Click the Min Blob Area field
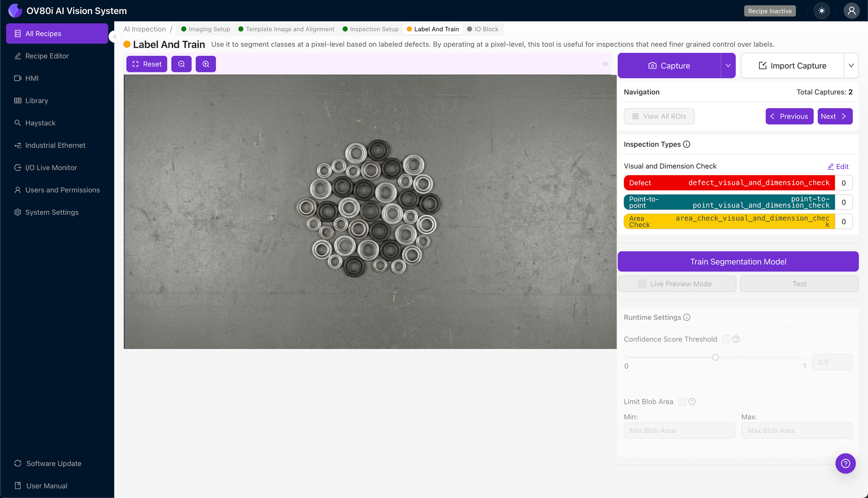The width and height of the screenshot is (868, 498). pos(679,431)
